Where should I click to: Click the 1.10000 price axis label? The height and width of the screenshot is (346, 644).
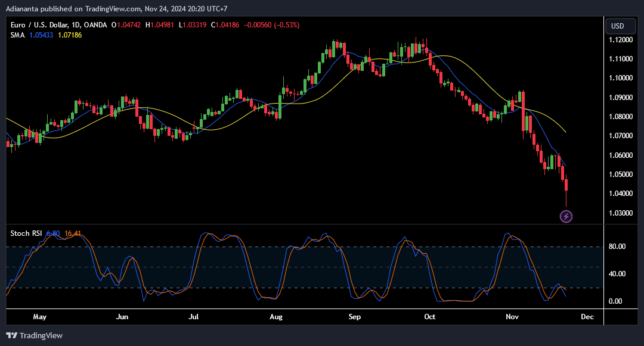click(x=621, y=78)
